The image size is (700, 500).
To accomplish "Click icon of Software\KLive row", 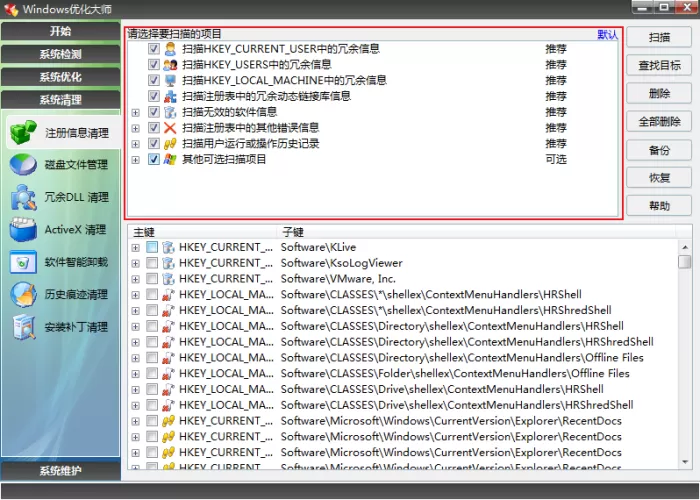I will tap(168, 247).
